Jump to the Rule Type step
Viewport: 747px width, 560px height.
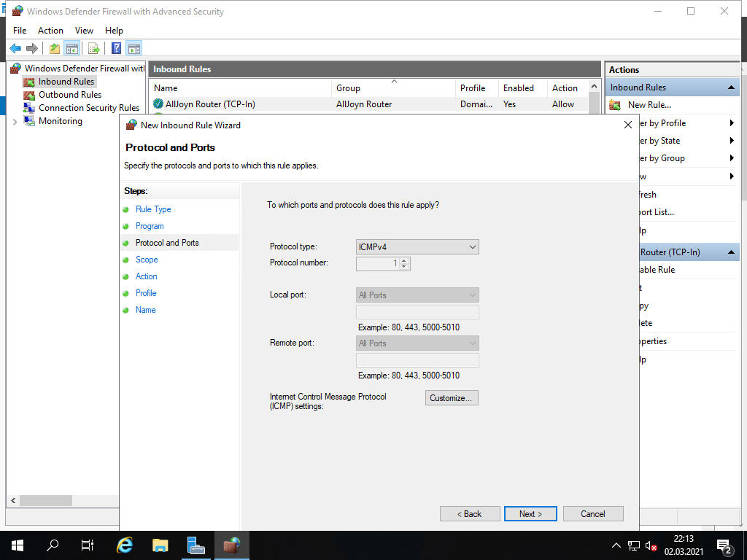pyautogui.click(x=153, y=209)
